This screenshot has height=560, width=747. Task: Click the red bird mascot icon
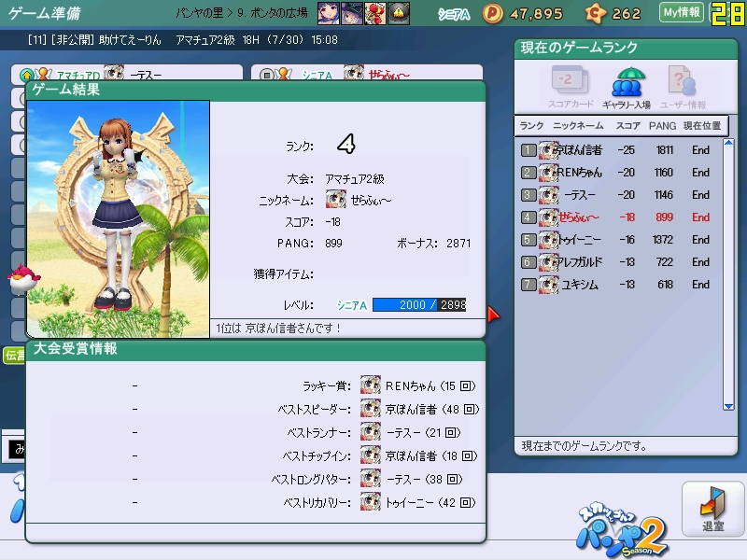click(x=22, y=277)
